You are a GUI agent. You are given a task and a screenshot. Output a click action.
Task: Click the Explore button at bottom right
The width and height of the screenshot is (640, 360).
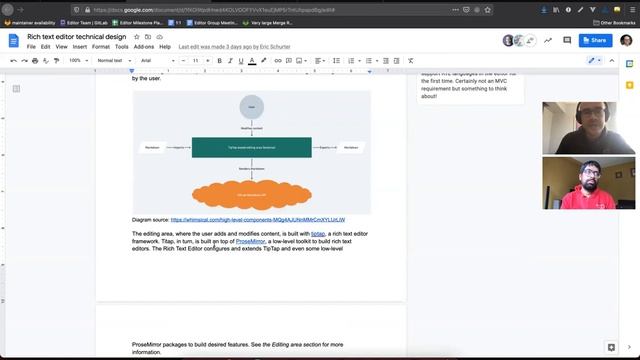(611, 347)
